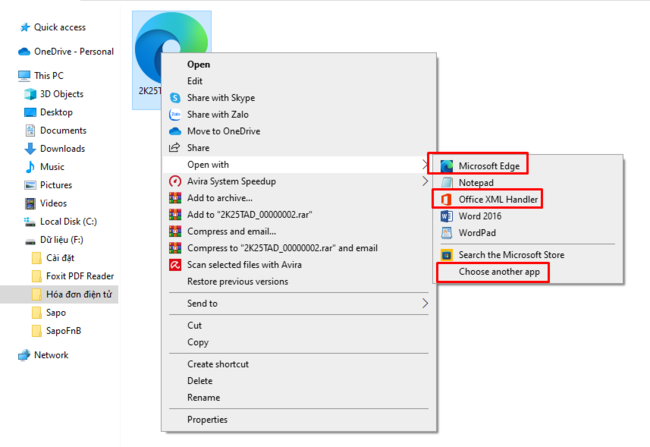Click the Word 2016 icon in Open with list
Image resolution: width=650 pixels, height=447 pixels.
click(446, 216)
